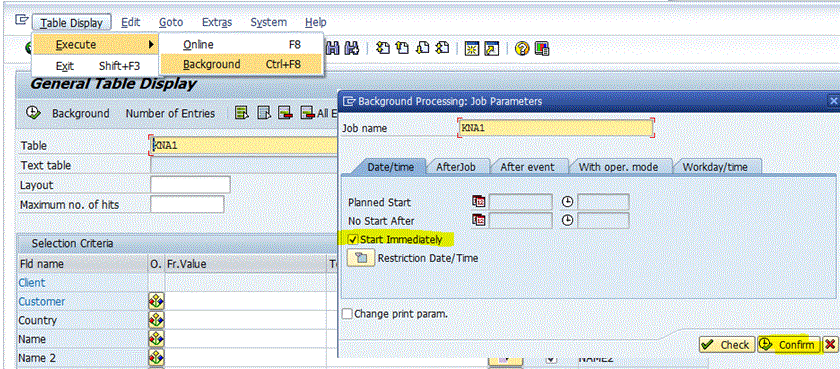Click the Find Next binoculars icon

[351, 49]
